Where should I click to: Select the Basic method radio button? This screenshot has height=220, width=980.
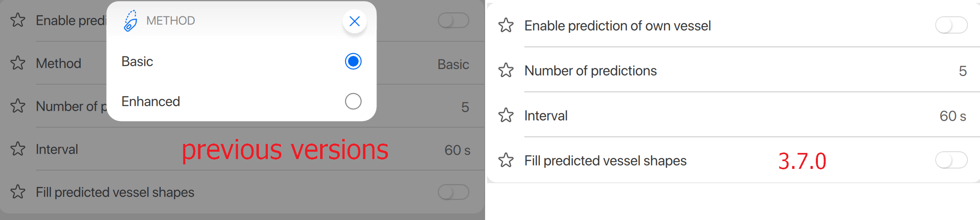353,61
